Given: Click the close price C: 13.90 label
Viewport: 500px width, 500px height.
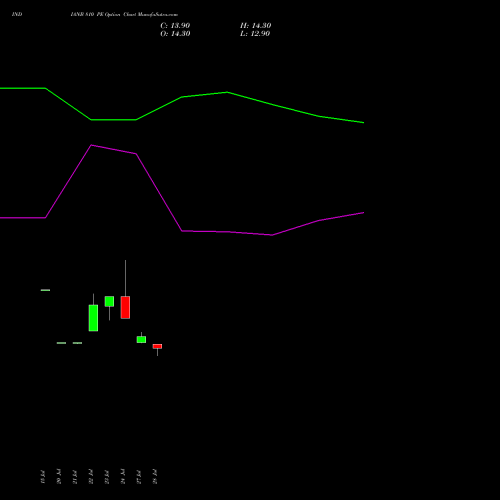Looking at the screenshot, I should pyautogui.click(x=175, y=26).
